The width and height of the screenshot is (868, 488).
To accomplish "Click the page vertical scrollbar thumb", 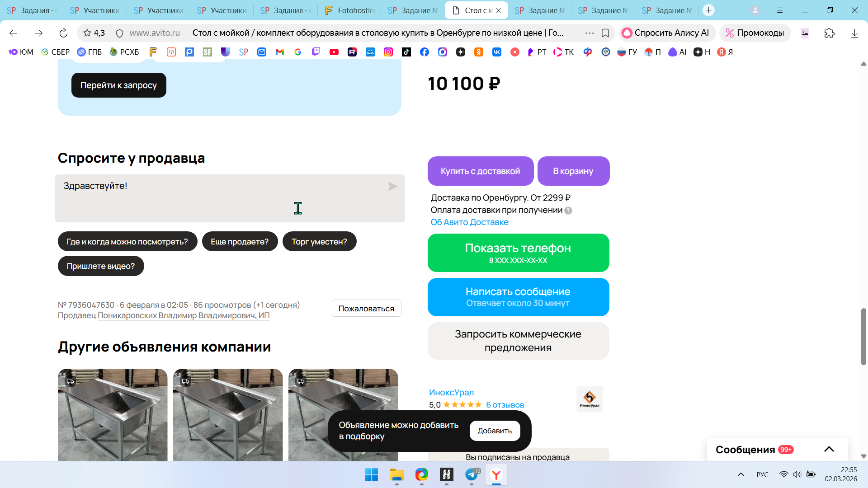I will [863, 336].
